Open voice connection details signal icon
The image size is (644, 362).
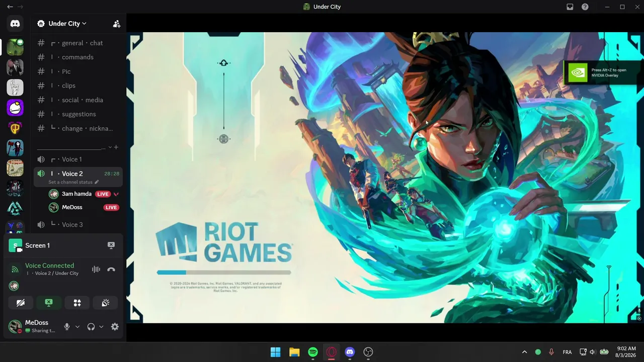coord(15,269)
